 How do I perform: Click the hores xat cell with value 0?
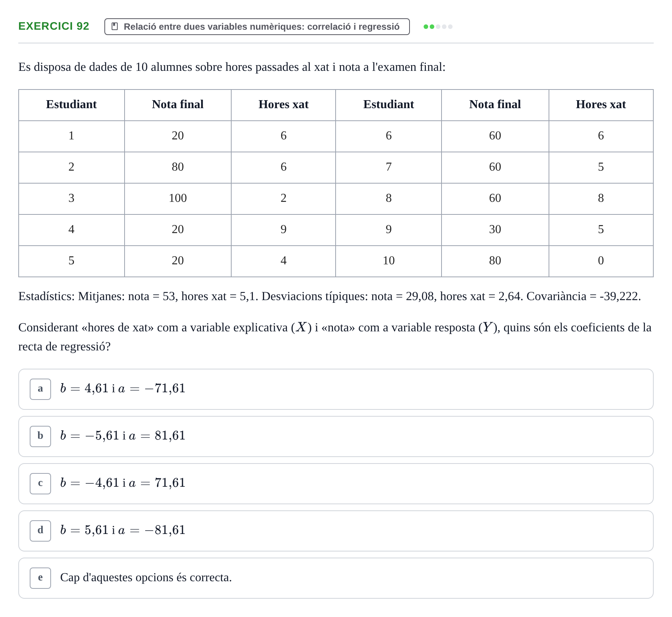tap(601, 261)
